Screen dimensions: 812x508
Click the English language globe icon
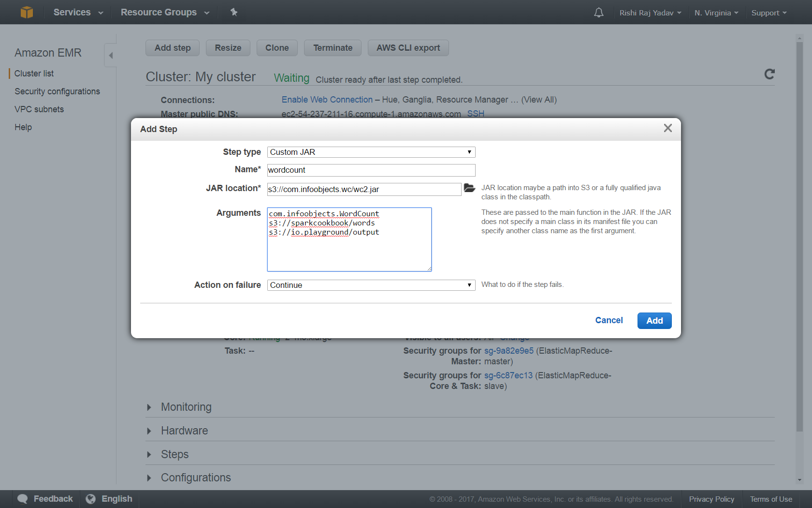coord(90,499)
